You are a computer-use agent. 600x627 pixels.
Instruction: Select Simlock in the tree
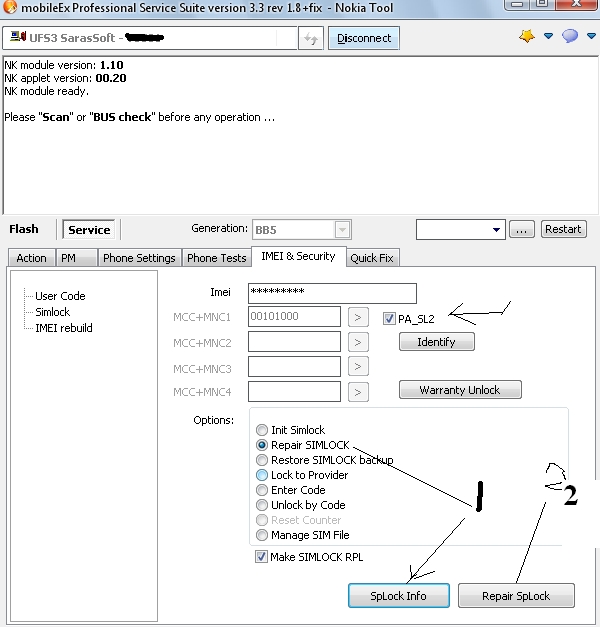tap(52, 312)
